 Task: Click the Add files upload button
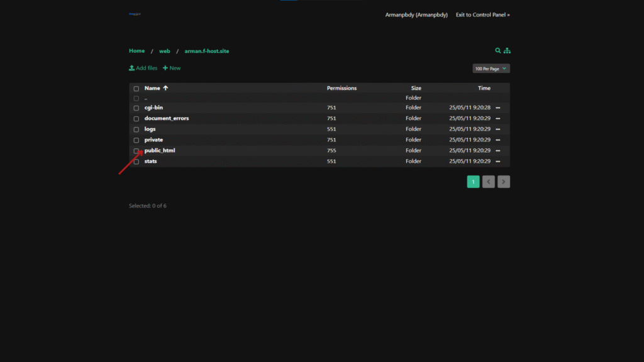click(143, 68)
